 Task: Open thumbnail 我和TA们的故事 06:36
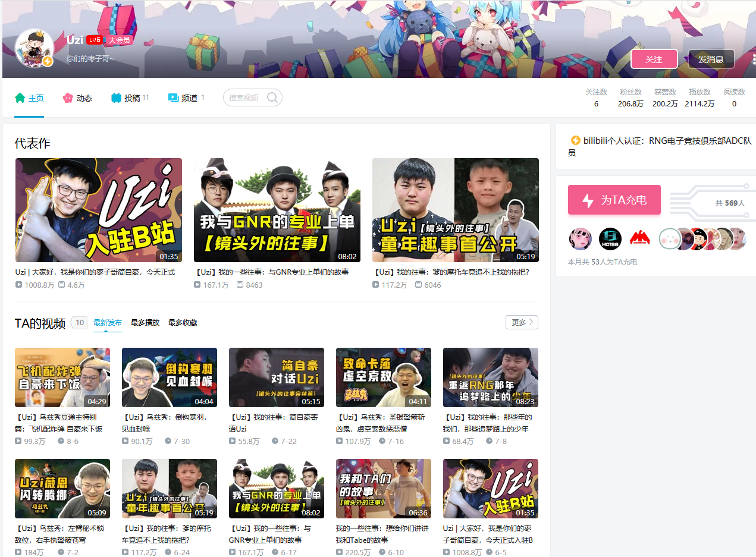(384, 489)
